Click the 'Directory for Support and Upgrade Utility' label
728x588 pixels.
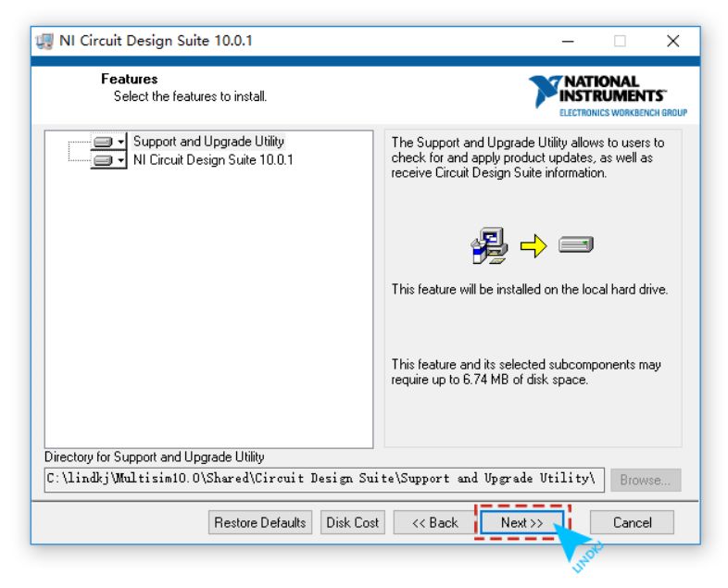(x=154, y=457)
